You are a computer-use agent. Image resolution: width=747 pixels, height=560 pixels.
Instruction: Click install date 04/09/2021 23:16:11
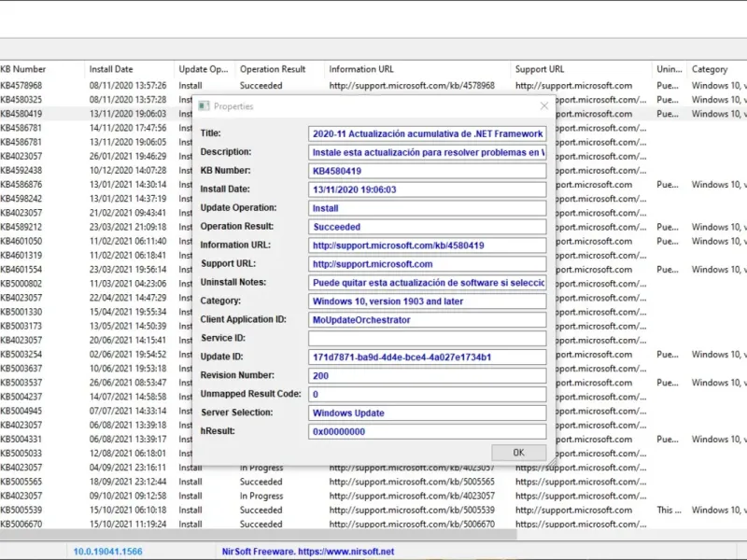click(128, 468)
